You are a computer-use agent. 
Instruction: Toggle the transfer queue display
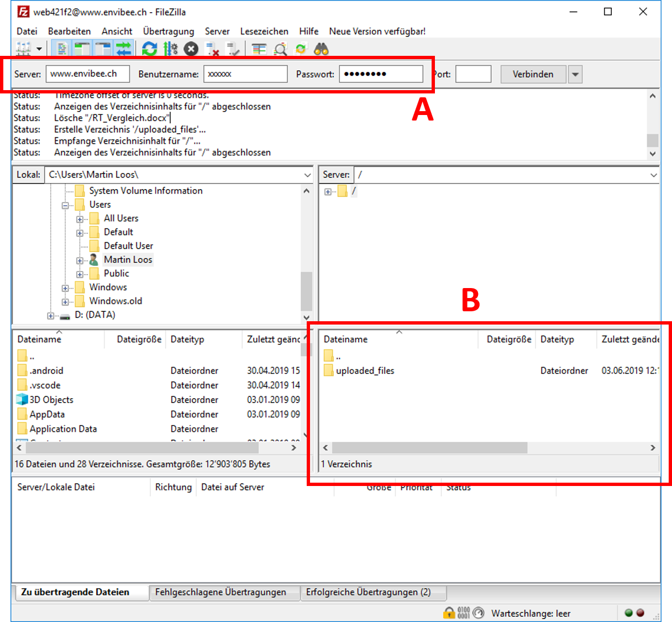point(123,49)
